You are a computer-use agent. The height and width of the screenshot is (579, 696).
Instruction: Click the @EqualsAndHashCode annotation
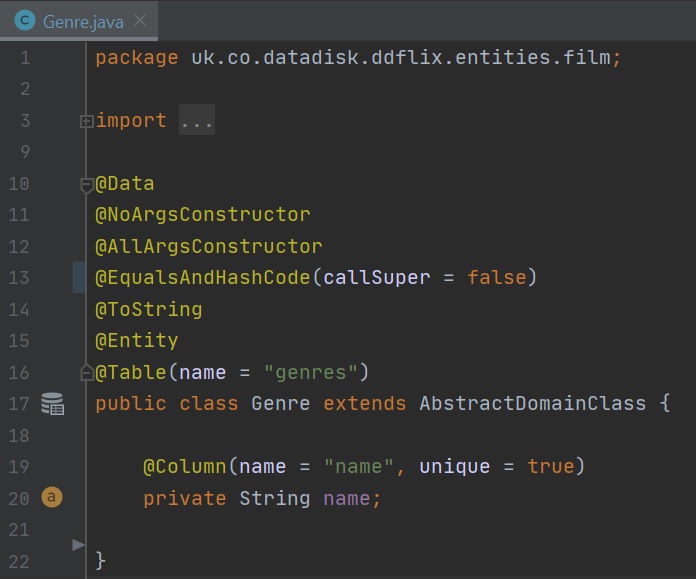[203, 278]
